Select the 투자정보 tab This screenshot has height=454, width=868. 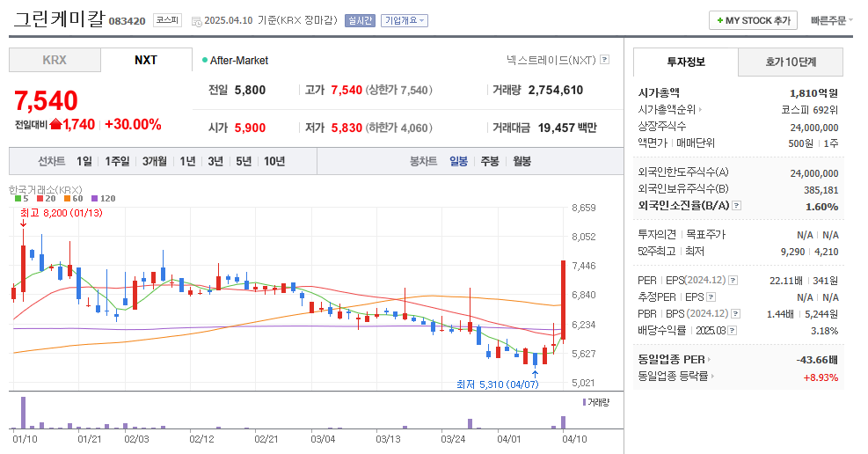tap(686, 62)
